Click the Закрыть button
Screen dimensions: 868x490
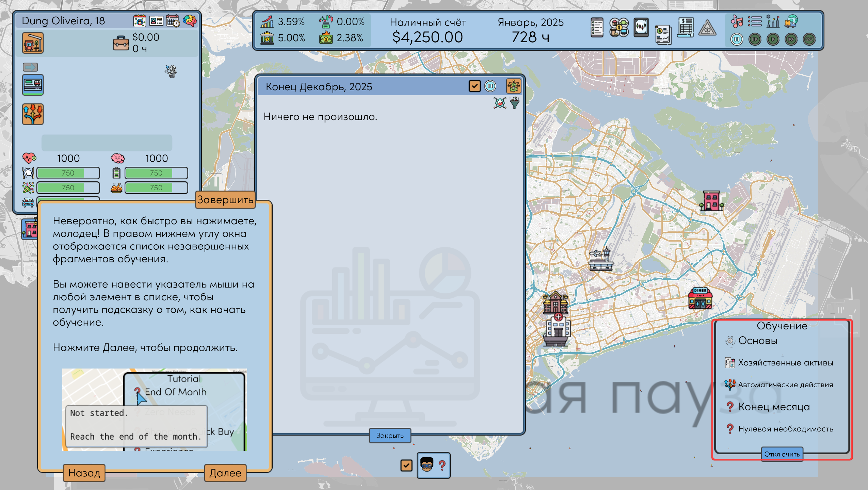click(x=390, y=436)
